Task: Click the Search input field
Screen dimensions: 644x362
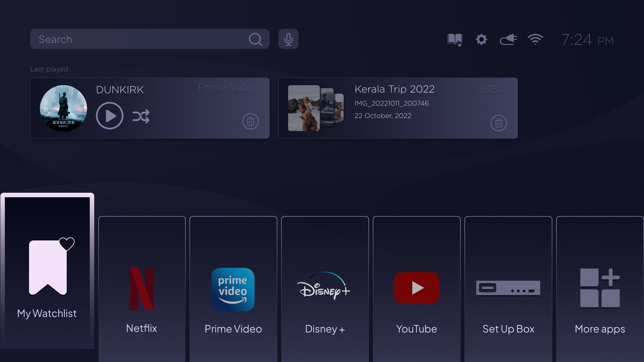Action: 150,39
